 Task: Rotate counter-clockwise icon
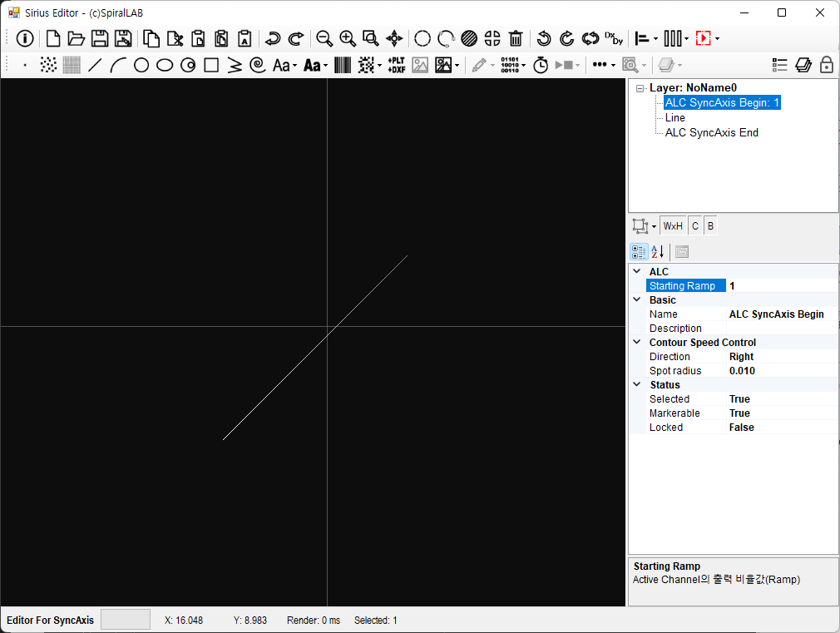pyautogui.click(x=544, y=38)
